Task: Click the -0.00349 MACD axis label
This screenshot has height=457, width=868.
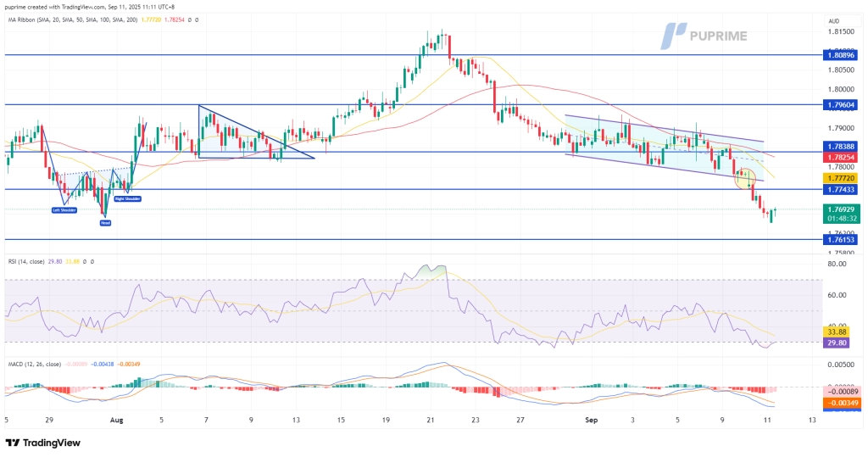Action: click(x=842, y=403)
